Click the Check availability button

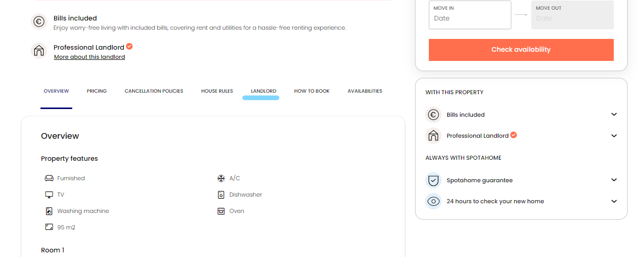[x=521, y=50]
